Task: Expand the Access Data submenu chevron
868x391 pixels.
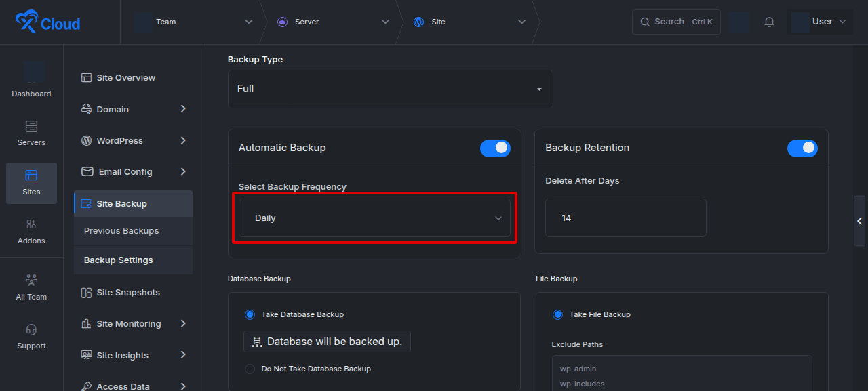Action: point(183,386)
